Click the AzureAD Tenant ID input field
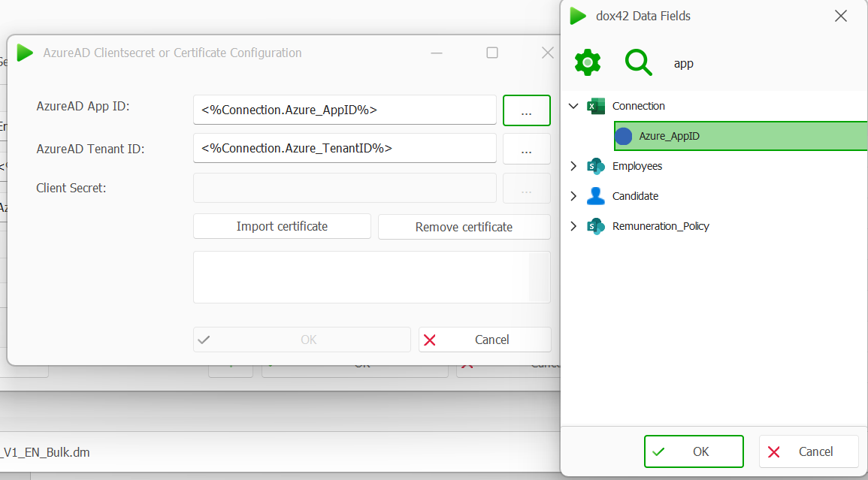The width and height of the screenshot is (868, 480). click(x=344, y=148)
